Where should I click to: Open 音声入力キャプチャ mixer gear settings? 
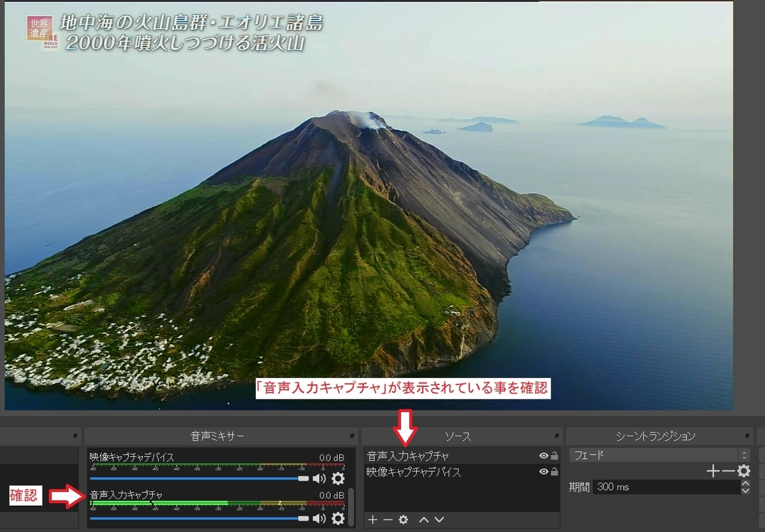tap(338, 519)
